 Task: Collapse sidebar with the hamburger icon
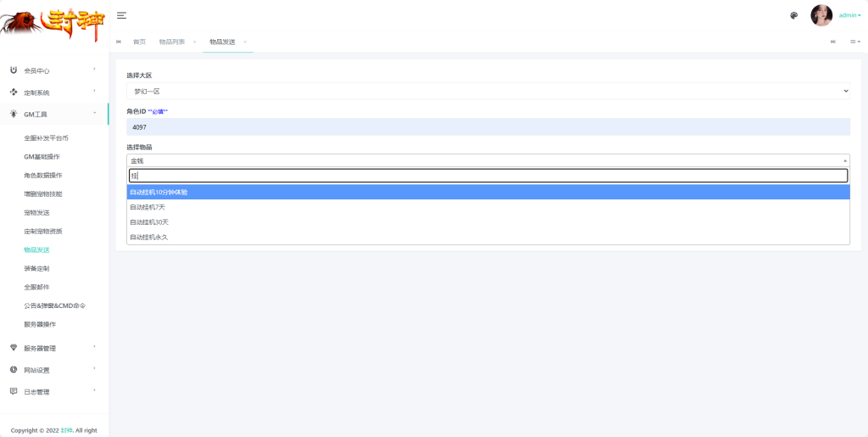[121, 15]
